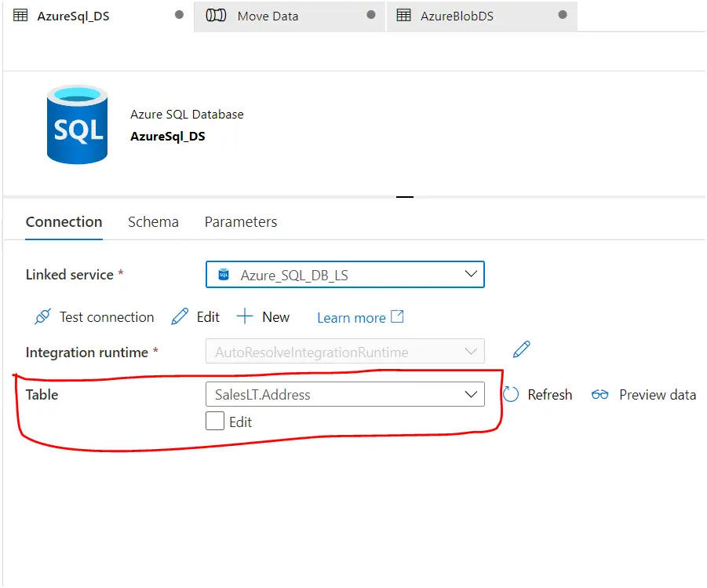
Task: Open the Linked service dropdown
Action: tap(345, 274)
